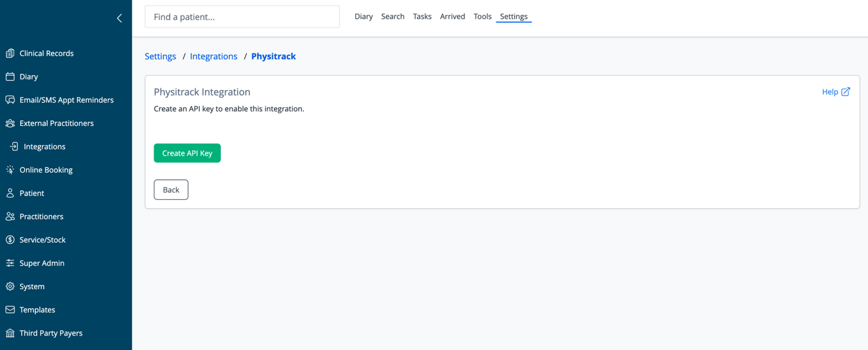Open the Tools top tab
The image size is (868, 350).
click(x=482, y=17)
